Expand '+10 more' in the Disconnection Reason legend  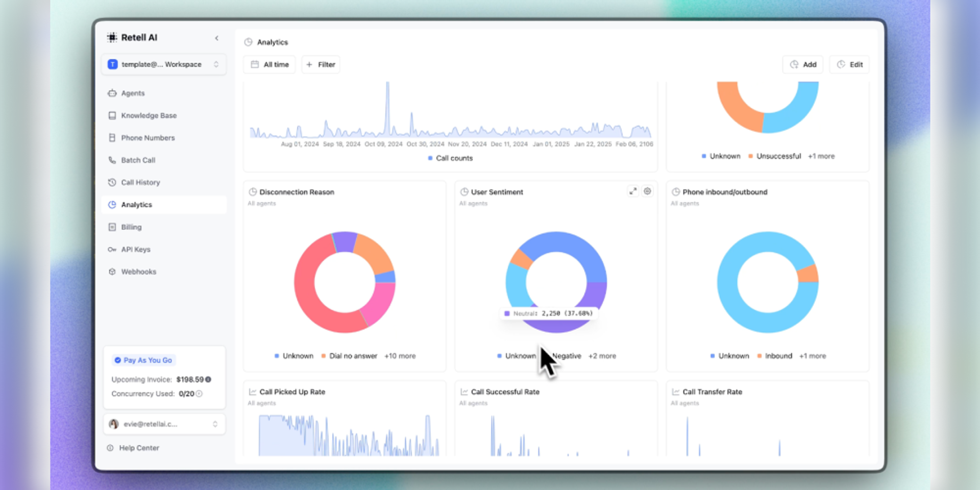click(x=400, y=356)
